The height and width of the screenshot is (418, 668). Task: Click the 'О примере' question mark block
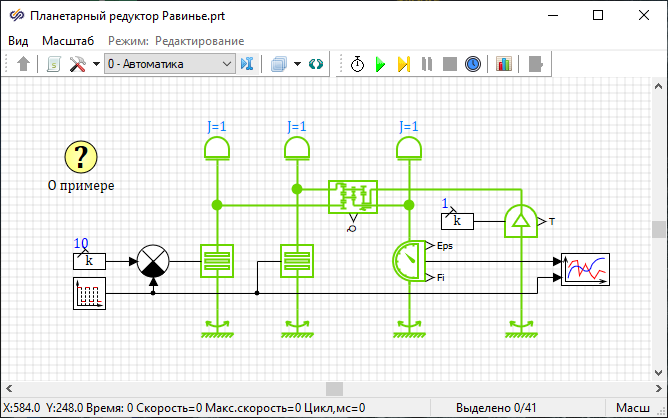(81, 156)
